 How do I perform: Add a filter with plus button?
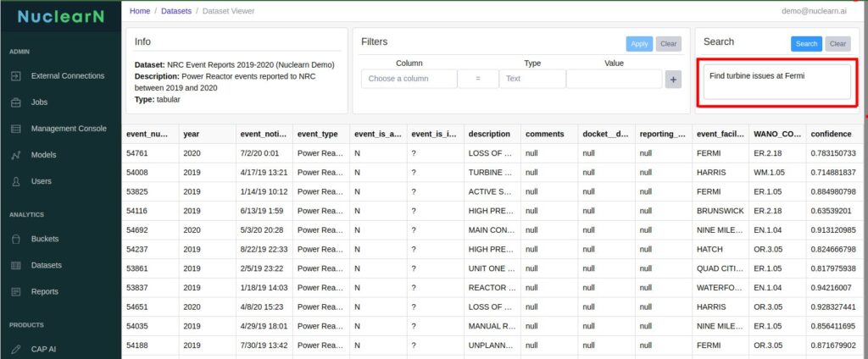click(673, 79)
